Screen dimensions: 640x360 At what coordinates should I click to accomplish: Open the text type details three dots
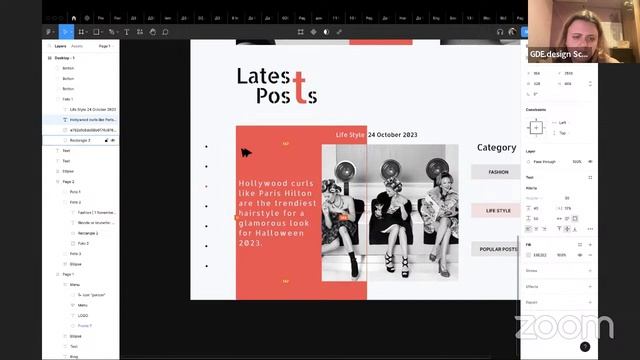[590, 229]
